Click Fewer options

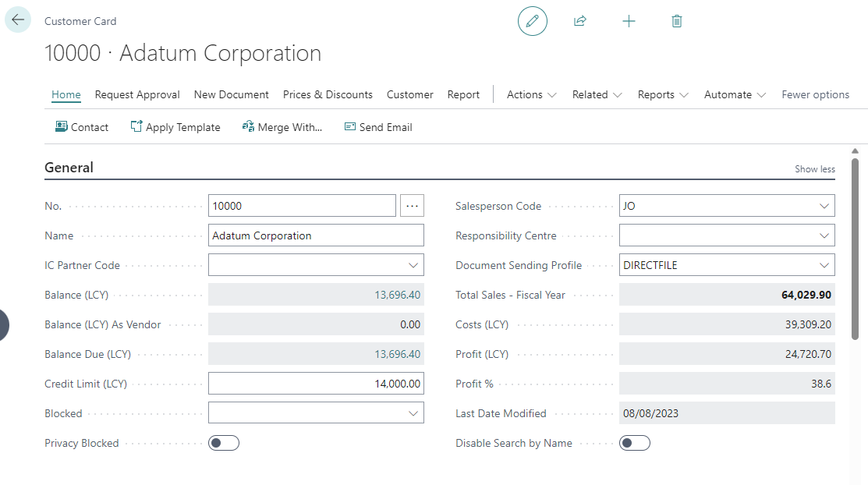coord(815,95)
